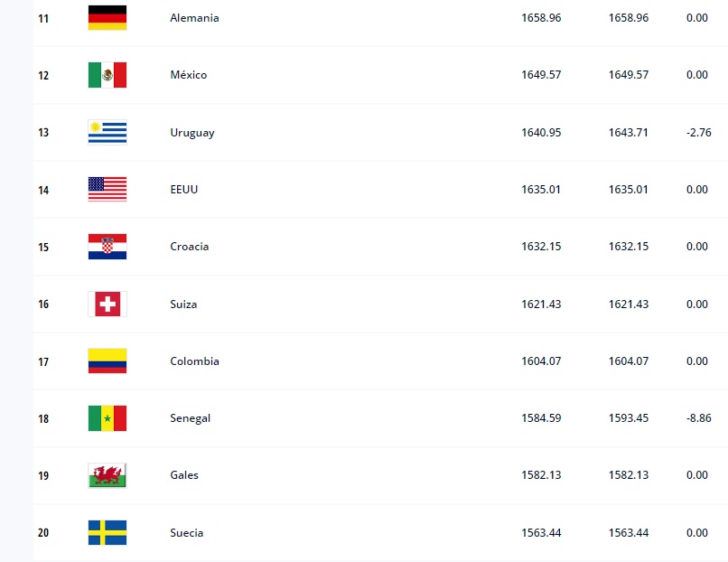Click the United States flag icon
The image size is (728, 562).
(107, 190)
